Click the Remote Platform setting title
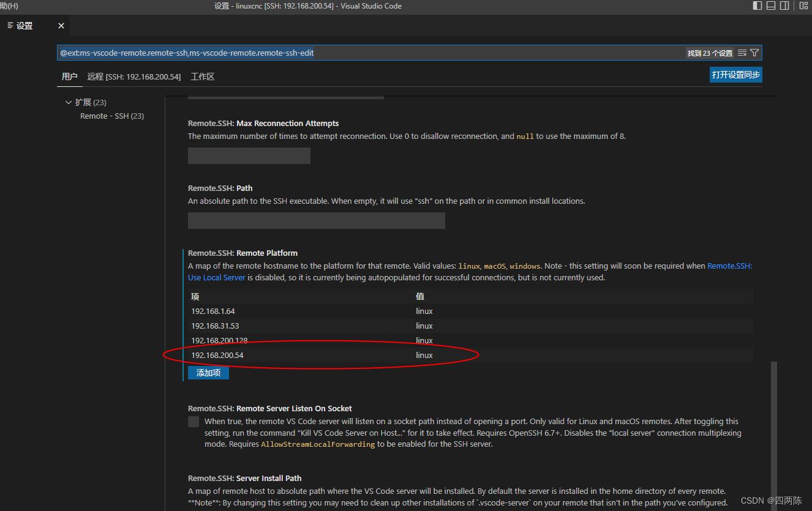Image resolution: width=812 pixels, height=511 pixels. coord(242,253)
